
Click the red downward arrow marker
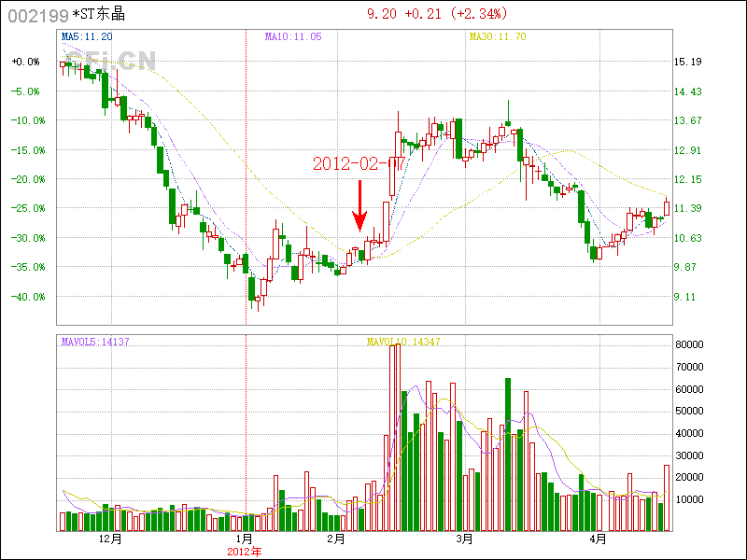pos(359,207)
